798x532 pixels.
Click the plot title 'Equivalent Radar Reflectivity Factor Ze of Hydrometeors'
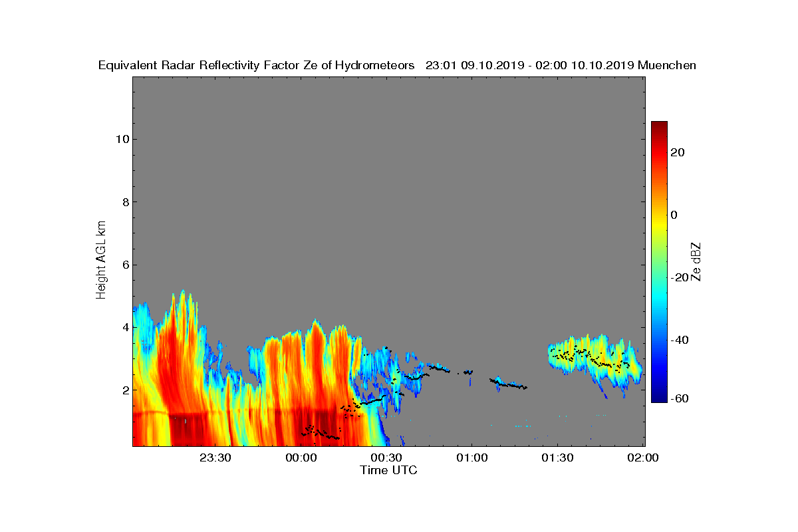tap(257, 66)
